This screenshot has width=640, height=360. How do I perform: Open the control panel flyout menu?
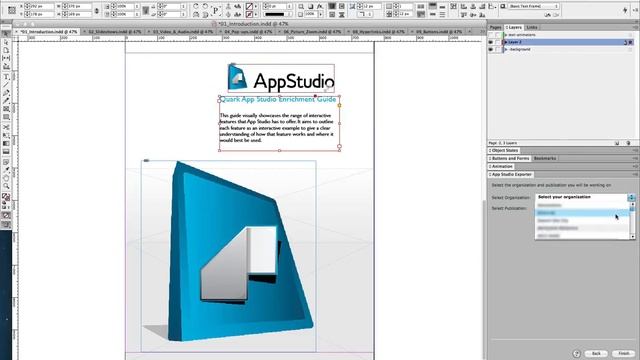[x=636, y=10]
